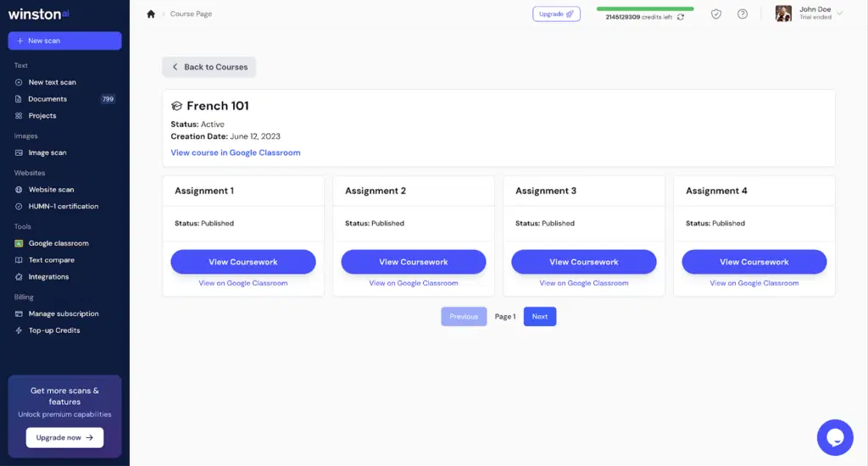
Task: Expand the John Doe account dropdown
Action: click(x=840, y=14)
